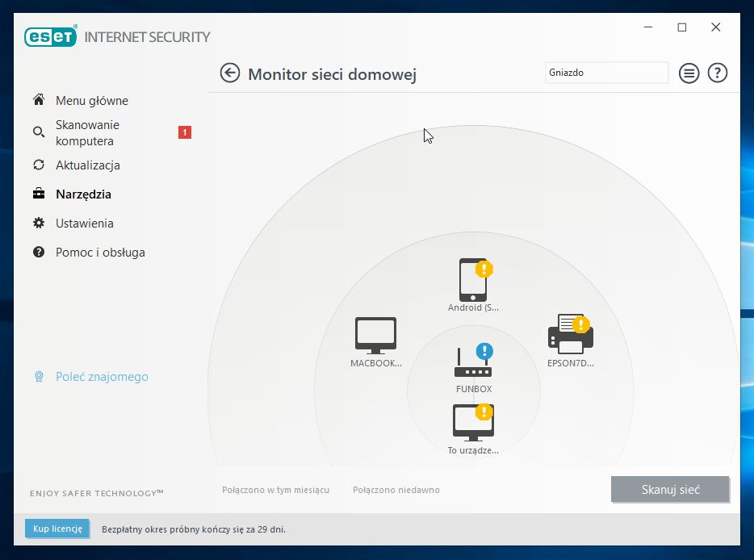Select the MACBOOK computer device icon
Screen dimensions: 754x560
pos(375,335)
